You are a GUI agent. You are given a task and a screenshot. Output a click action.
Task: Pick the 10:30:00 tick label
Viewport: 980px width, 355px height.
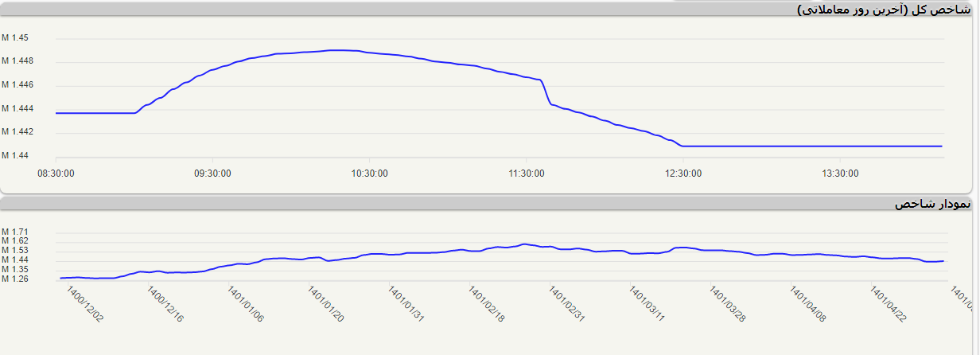pyautogui.click(x=369, y=174)
